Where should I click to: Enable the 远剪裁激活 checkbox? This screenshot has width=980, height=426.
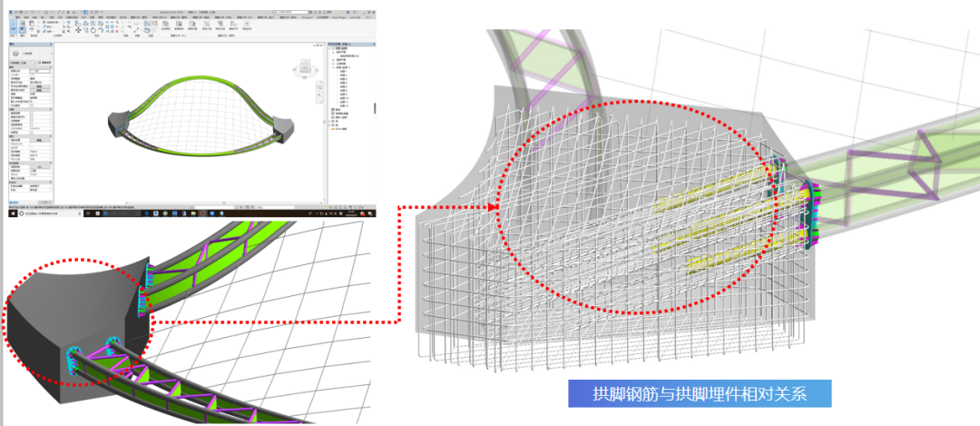[x=31, y=125]
